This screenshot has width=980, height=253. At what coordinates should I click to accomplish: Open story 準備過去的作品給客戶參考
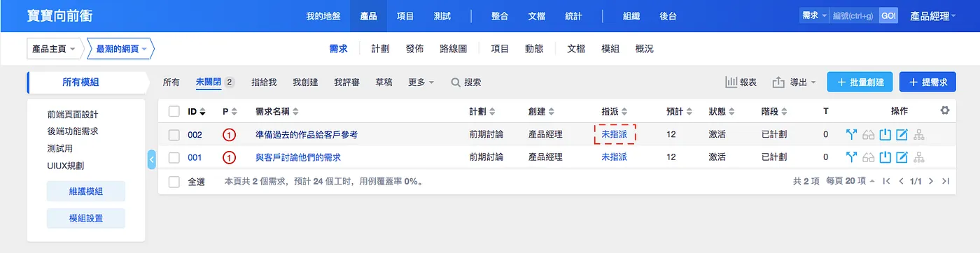pos(307,135)
